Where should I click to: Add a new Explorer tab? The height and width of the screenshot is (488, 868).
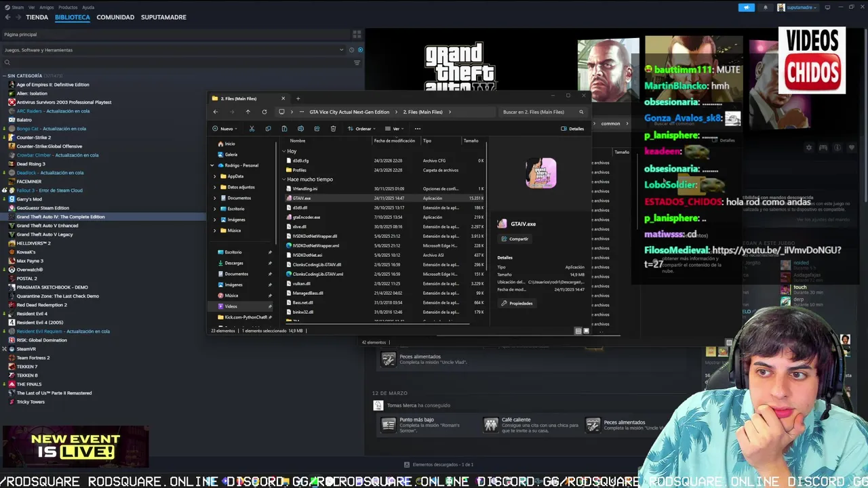298,98
